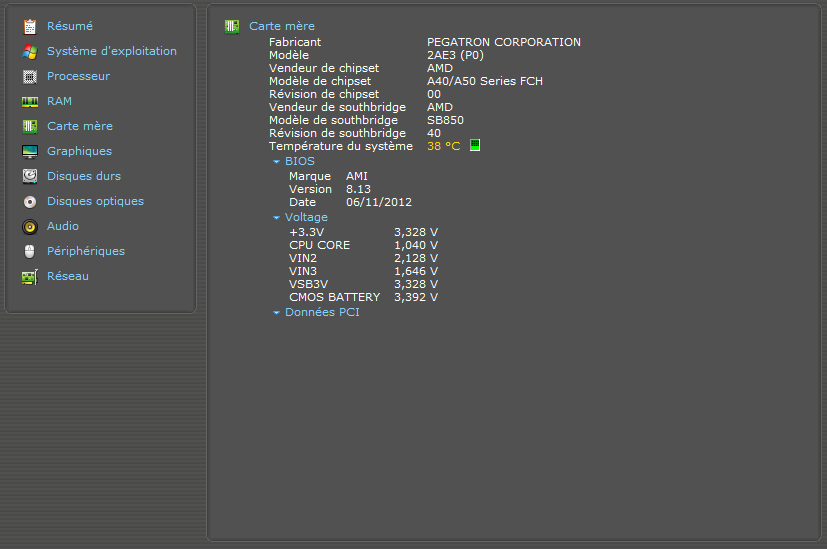
Task: Open Système d'exploitation section
Action: pos(112,51)
